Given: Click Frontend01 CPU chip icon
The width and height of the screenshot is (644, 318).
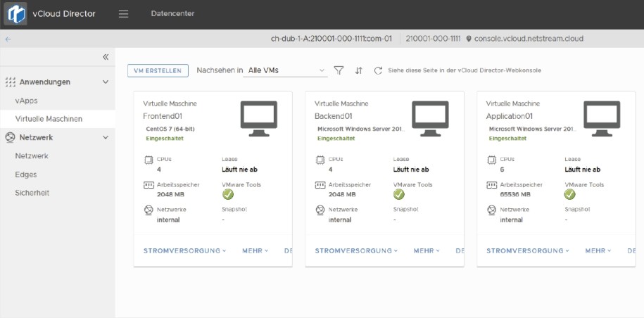Looking at the screenshot, I should pos(149,160).
